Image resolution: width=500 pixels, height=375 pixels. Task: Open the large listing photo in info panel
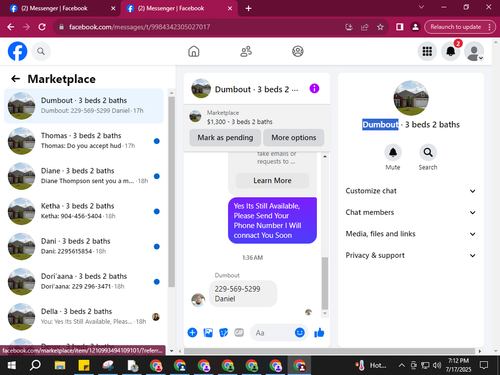click(x=411, y=98)
